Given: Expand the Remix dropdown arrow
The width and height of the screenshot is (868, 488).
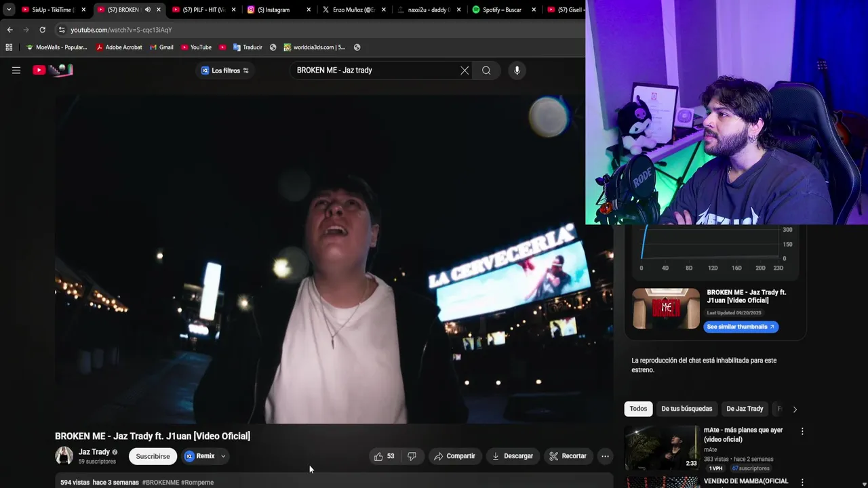Looking at the screenshot, I should (223, 456).
